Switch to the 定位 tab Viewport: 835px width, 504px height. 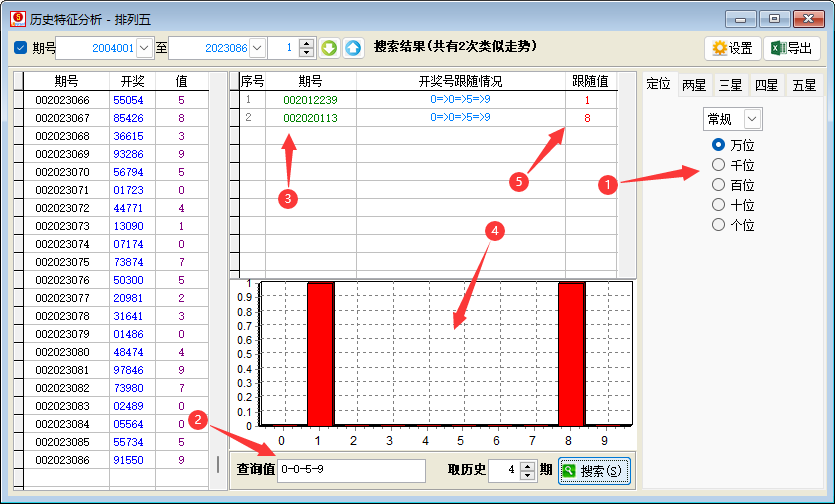(659, 84)
